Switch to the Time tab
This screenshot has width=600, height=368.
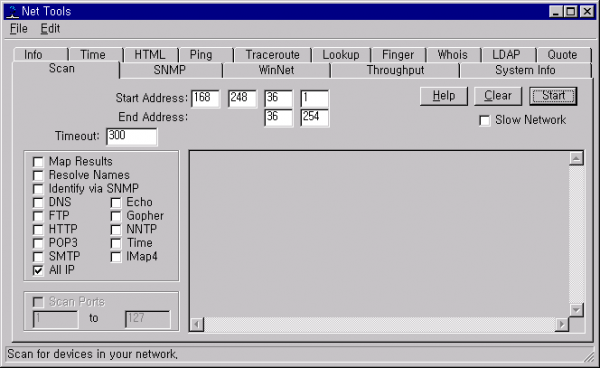click(x=96, y=55)
